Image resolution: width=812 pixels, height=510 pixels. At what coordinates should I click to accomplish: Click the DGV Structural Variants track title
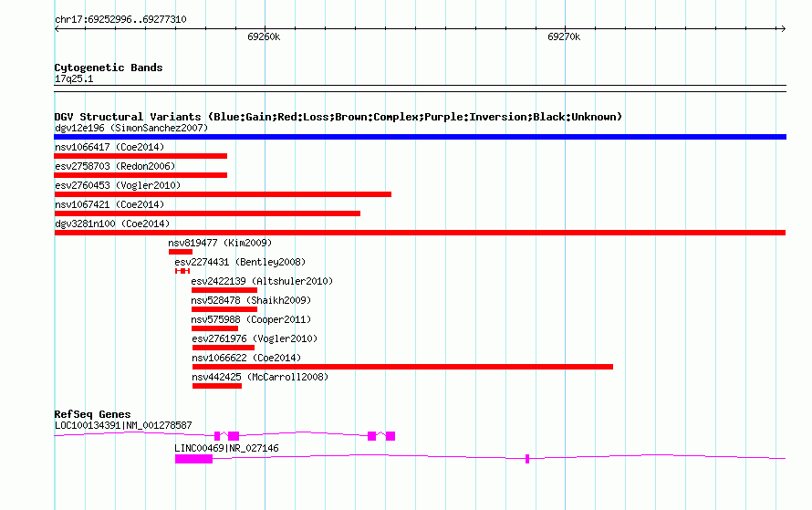tap(338, 117)
